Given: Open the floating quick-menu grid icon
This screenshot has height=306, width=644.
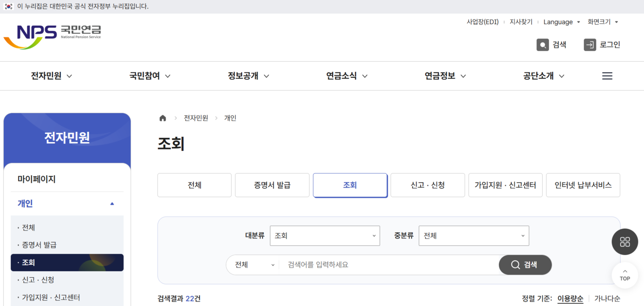Looking at the screenshot, I should 625,242.
